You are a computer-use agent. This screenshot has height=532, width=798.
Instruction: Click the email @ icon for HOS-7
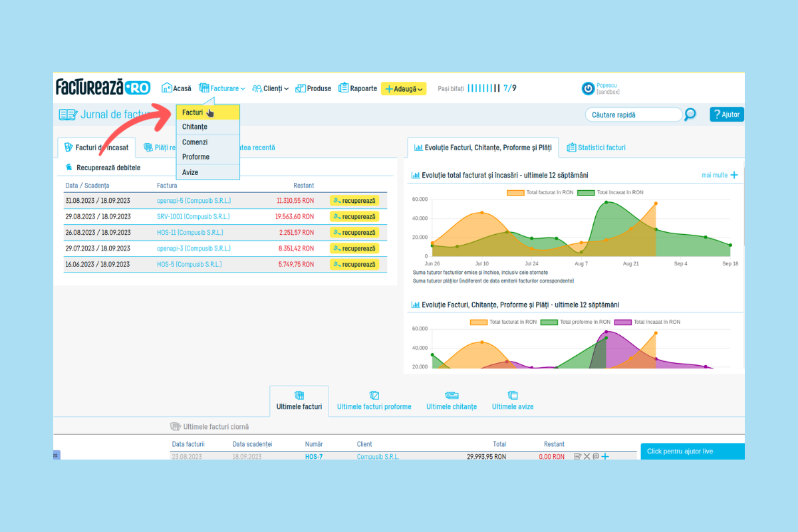(x=596, y=457)
